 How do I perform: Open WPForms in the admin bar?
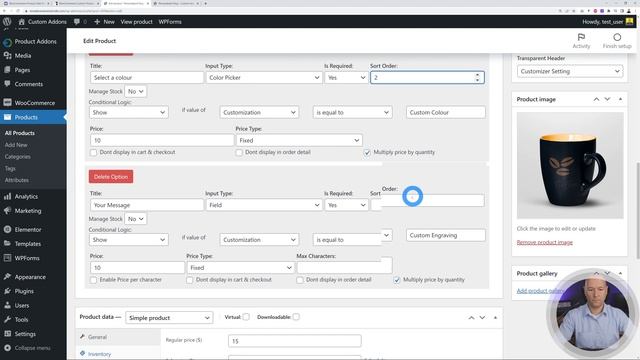pos(170,22)
